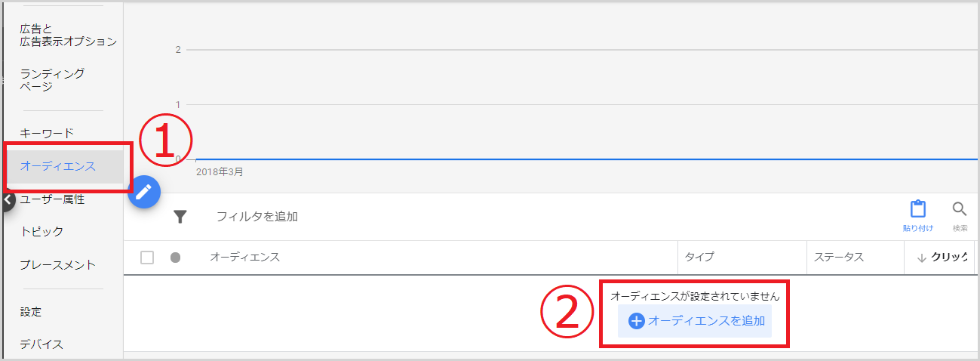Open ランディングページ in the sidebar
The height and width of the screenshot is (361, 980).
tap(52, 79)
